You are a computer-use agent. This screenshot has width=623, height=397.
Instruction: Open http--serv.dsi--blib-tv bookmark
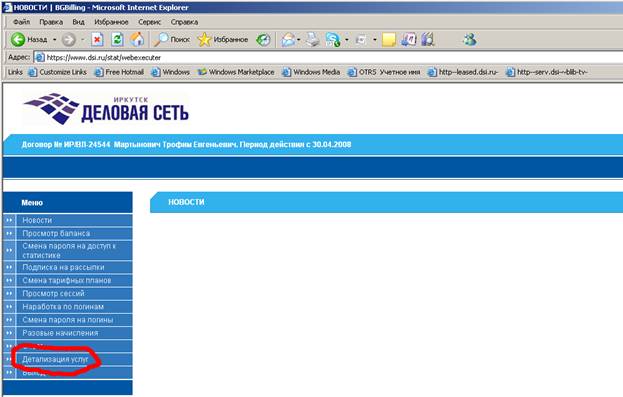click(547, 72)
